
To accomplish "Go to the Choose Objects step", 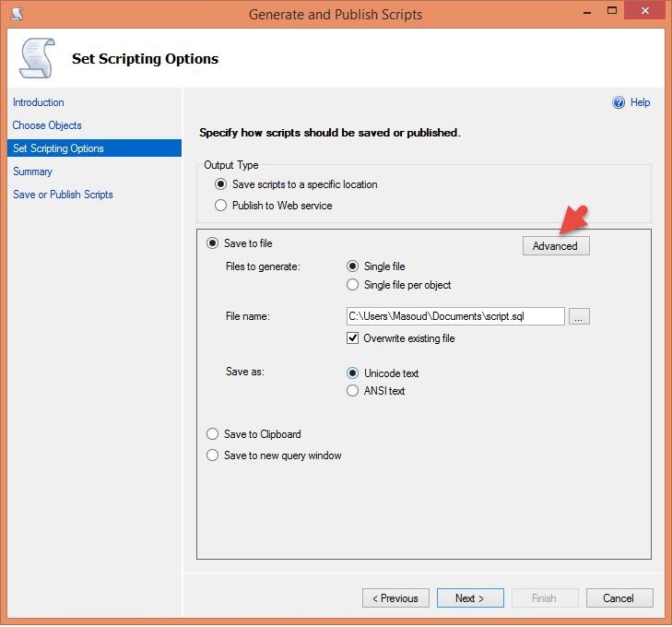I will click(47, 125).
